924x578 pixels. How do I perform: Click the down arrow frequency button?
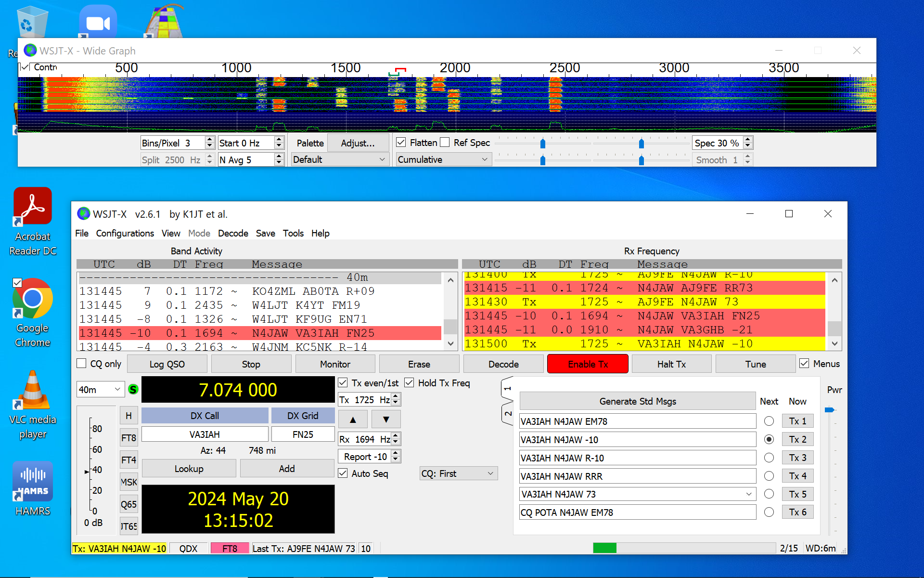click(x=386, y=420)
